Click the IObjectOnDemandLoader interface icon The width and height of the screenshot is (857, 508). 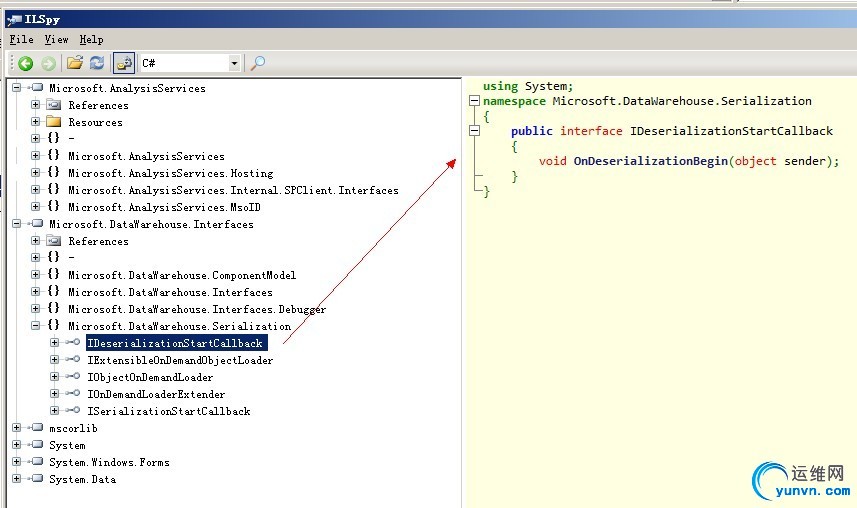tap(72, 377)
